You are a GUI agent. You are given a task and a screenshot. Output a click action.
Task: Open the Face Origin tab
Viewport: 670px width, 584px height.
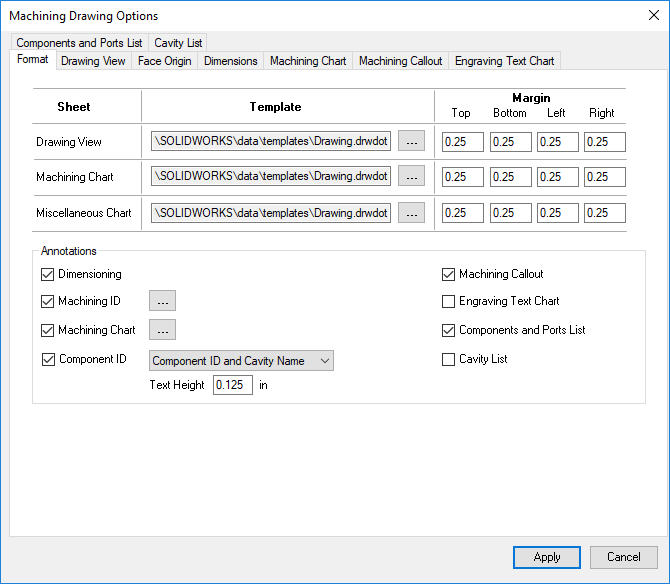[164, 61]
